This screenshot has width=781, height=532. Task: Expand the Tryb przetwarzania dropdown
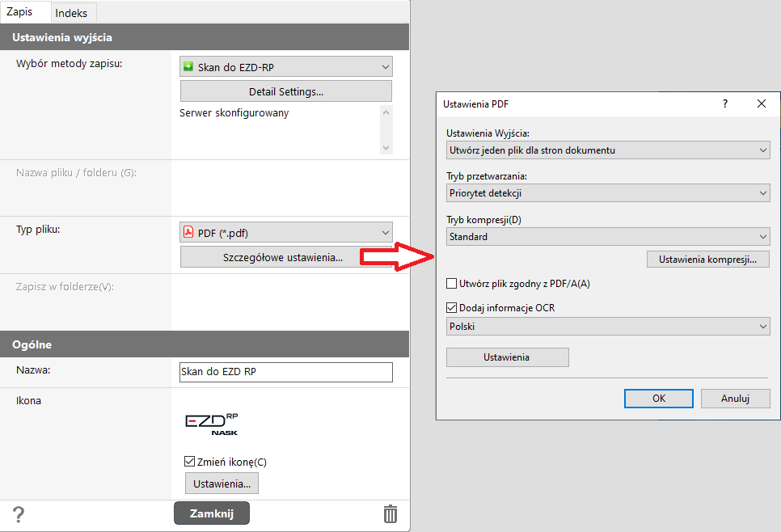point(607,193)
